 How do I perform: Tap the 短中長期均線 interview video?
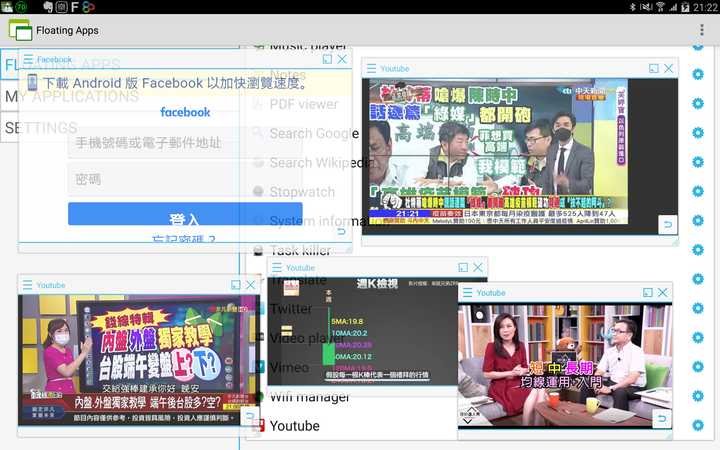pos(565,366)
